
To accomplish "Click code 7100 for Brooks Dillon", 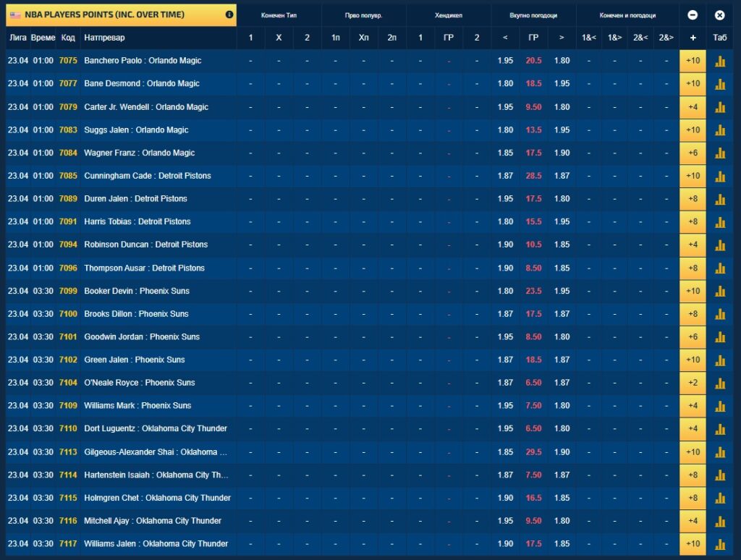I will point(68,314).
